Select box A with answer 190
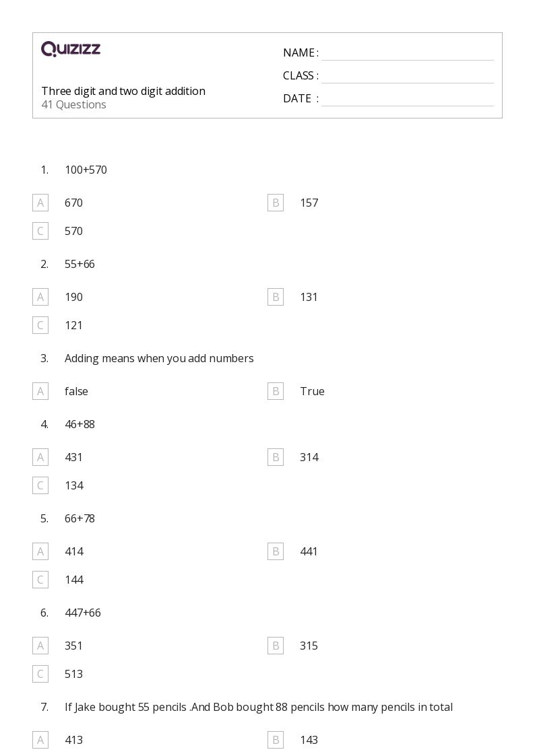 point(40,297)
